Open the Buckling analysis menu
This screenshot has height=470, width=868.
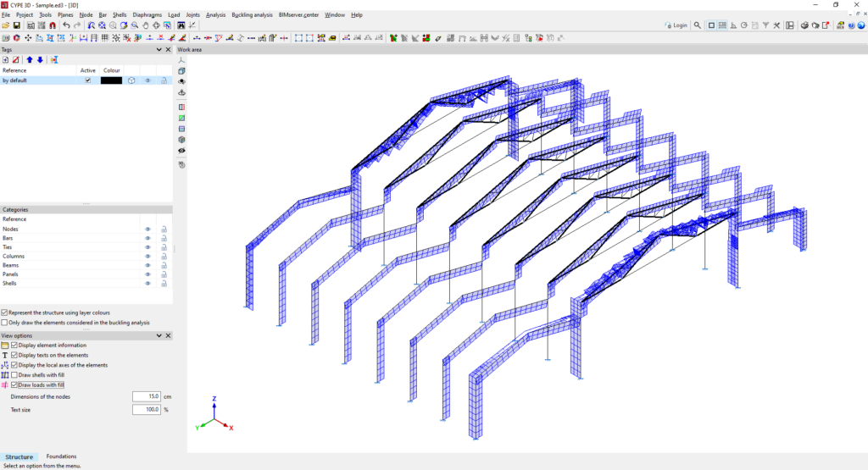(252, 15)
